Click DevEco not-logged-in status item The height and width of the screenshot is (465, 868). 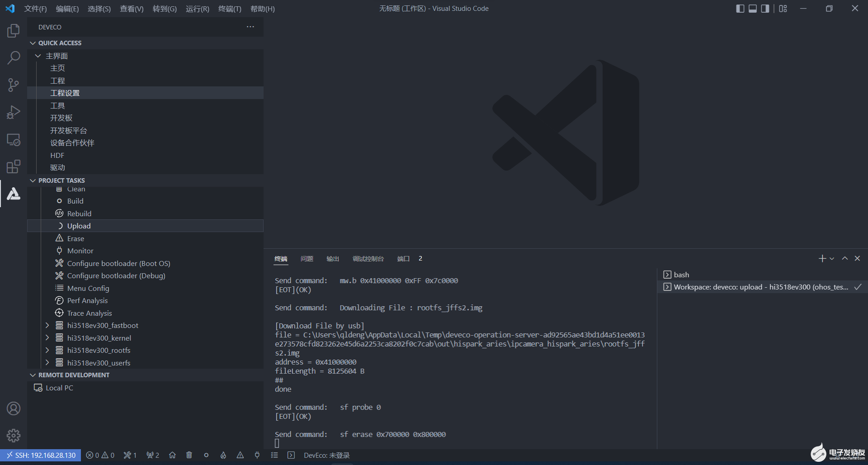[327, 455]
